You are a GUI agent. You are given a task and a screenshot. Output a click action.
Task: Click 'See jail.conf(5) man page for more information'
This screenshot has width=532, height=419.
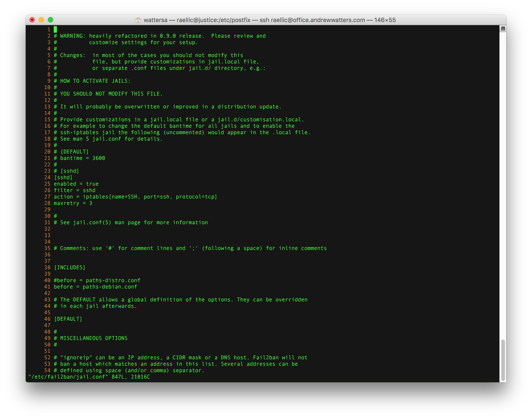134,223
